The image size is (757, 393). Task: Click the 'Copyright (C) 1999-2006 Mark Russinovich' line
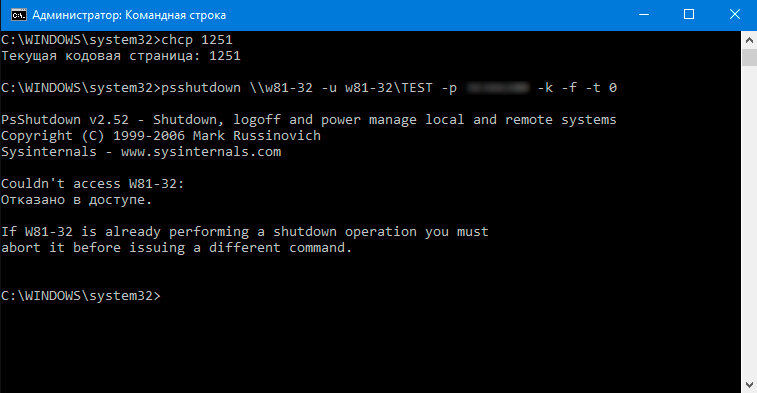161,136
